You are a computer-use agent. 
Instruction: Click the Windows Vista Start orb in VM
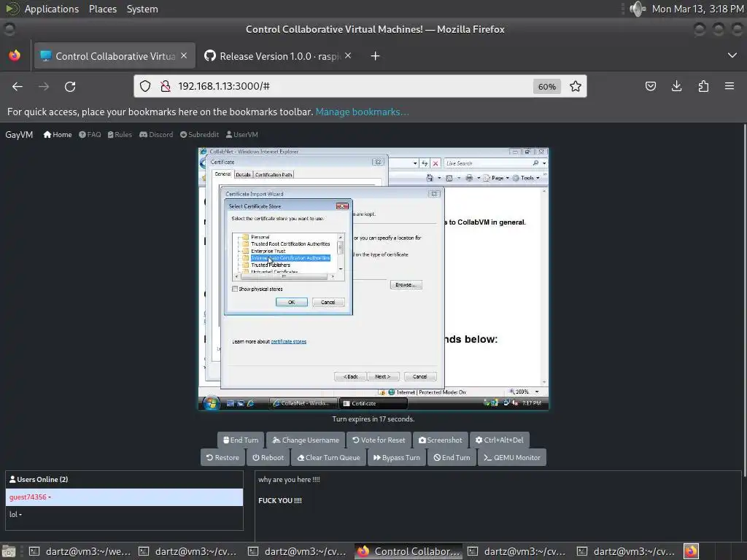pyautogui.click(x=211, y=402)
